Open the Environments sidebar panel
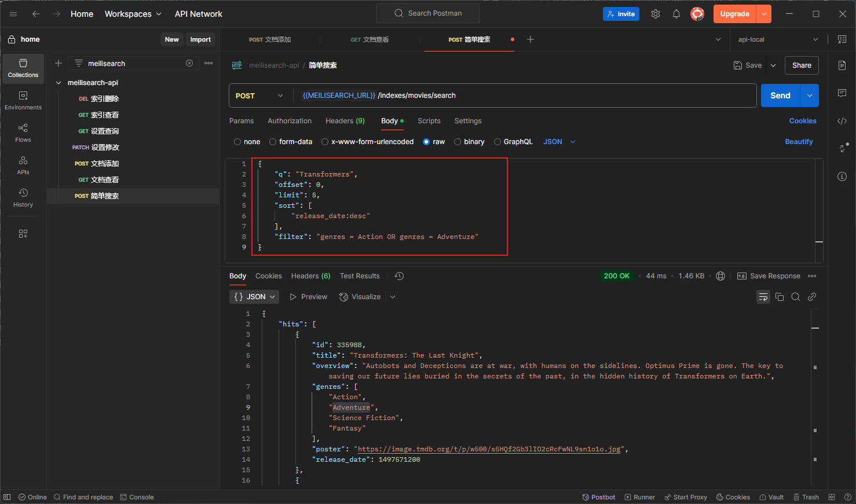The height and width of the screenshot is (504, 856). click(x=23, y=98)
